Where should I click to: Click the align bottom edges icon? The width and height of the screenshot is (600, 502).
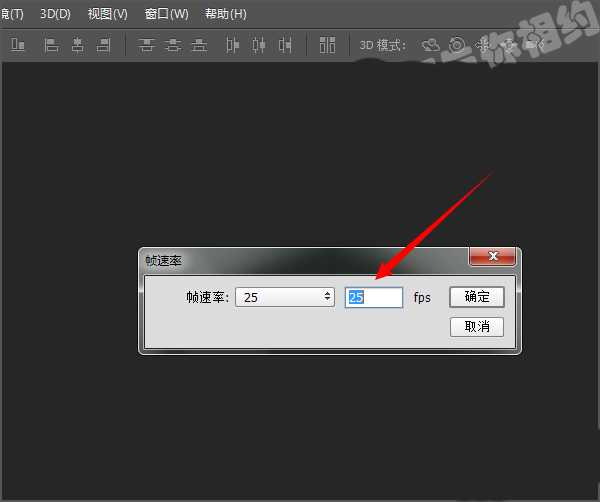click(x=18, y=45)
